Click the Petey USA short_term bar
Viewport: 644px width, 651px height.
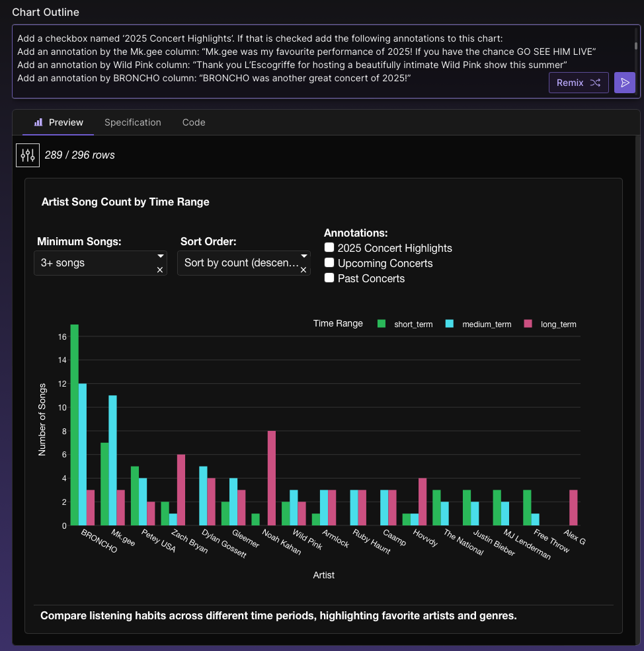135,496
